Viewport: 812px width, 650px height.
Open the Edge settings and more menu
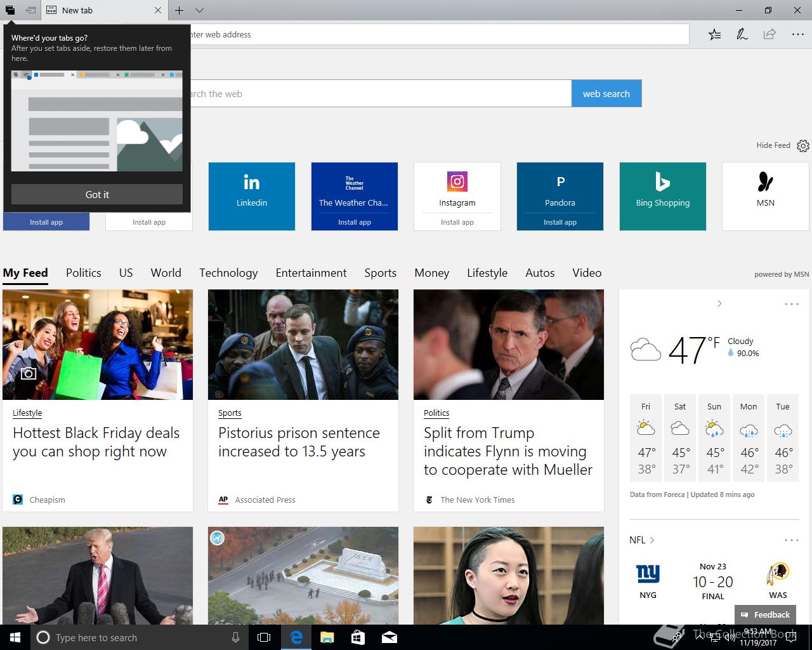coord(797,34)
